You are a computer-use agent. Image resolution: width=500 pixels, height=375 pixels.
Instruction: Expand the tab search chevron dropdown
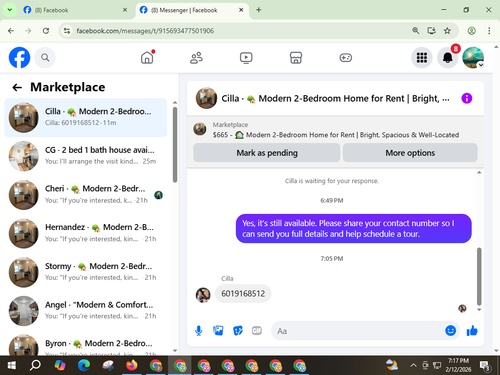(10, 10)
